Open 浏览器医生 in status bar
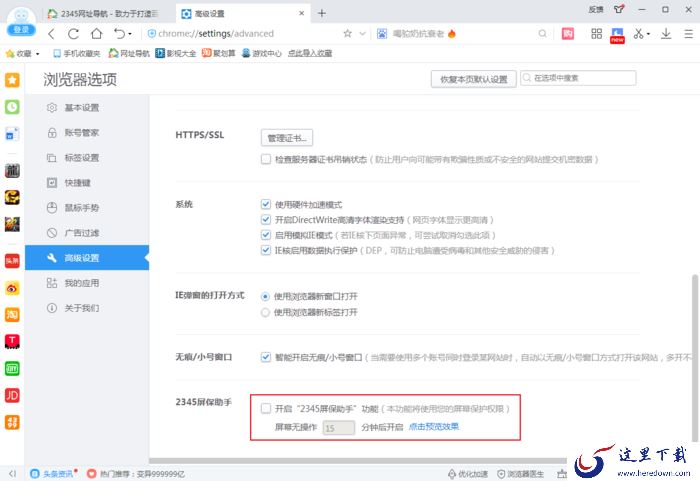This screenshot has width=700, height=481. point(521,474)
